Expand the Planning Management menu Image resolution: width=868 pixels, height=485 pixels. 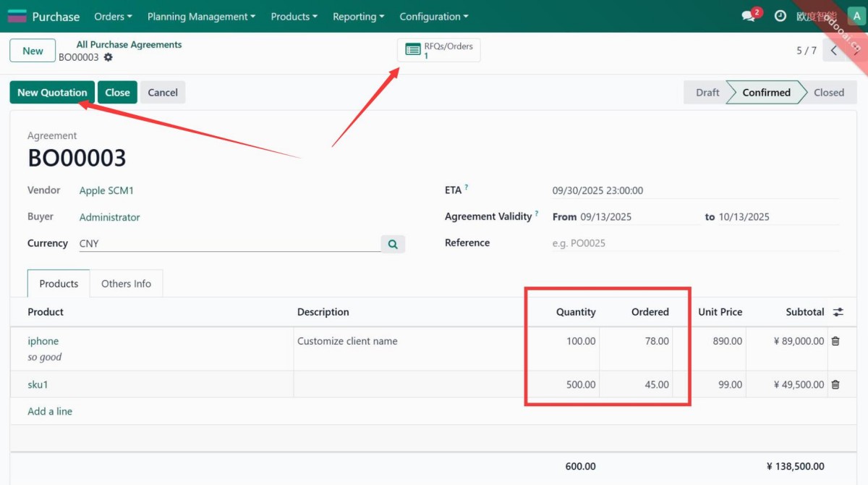(x=201, y=16)
